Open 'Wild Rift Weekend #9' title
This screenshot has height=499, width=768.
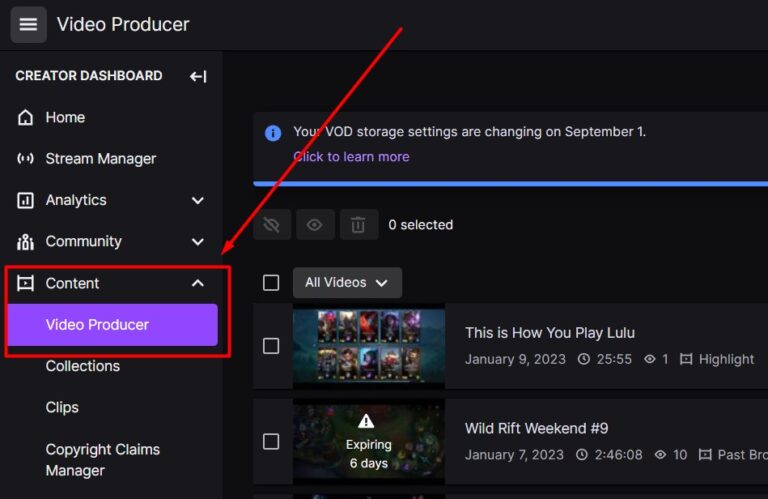[x=536, y=428]
